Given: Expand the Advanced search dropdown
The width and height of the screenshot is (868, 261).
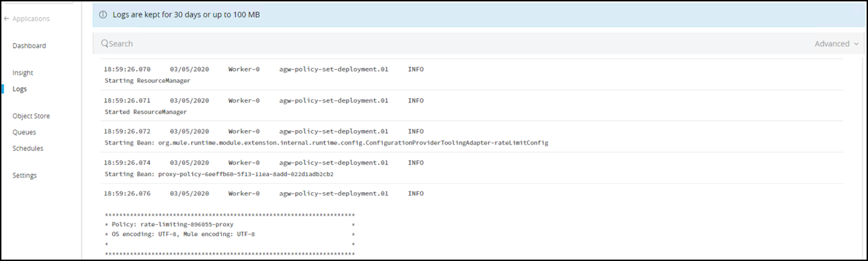Looking at the screenshot, I should (x=837, y=44).
